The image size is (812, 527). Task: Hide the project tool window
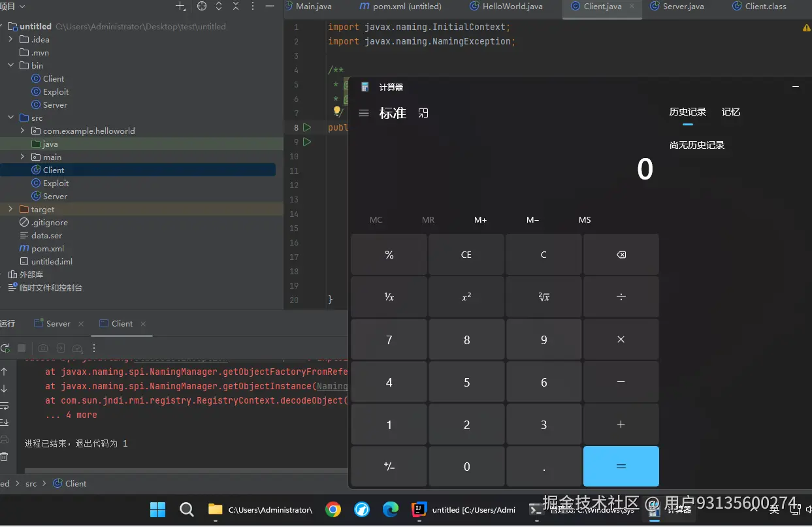tap(270, 6)
